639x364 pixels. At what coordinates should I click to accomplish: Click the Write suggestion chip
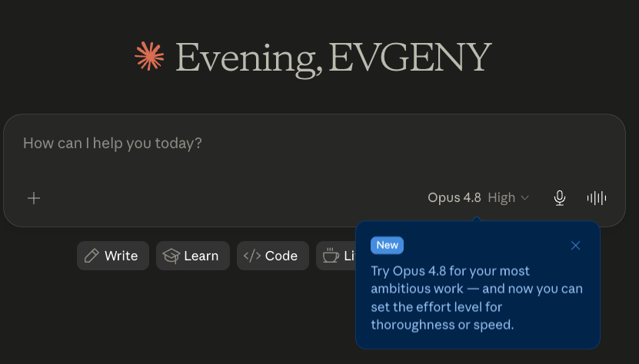pyautogui.click(x=113, y=256)
